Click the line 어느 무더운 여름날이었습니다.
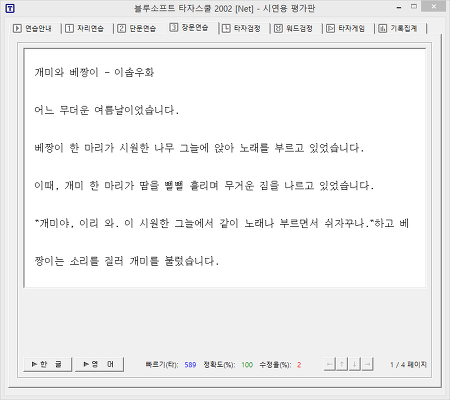450x400 pixels. click(106, 110)
